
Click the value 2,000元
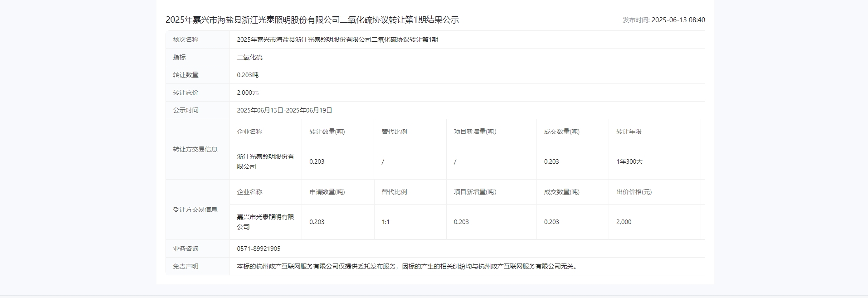(x=248, y=93)
